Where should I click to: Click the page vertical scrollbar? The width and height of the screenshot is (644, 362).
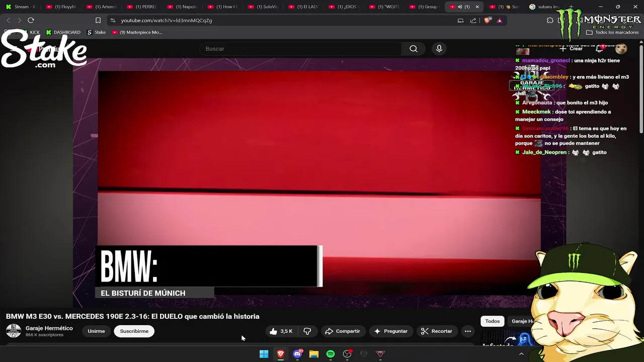(x=641, y=90)
